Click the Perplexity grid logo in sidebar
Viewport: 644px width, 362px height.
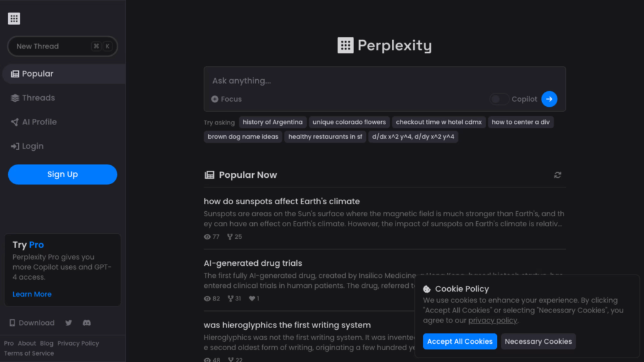(14, 18)
